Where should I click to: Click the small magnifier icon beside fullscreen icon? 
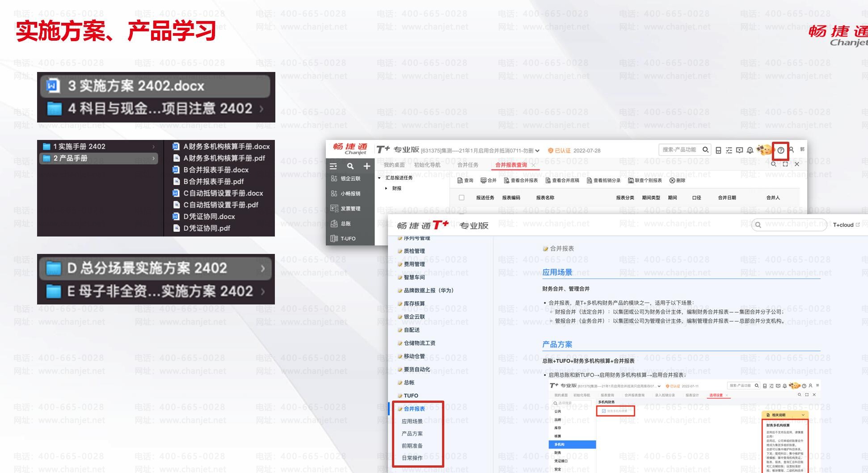(x=774, y=164)
